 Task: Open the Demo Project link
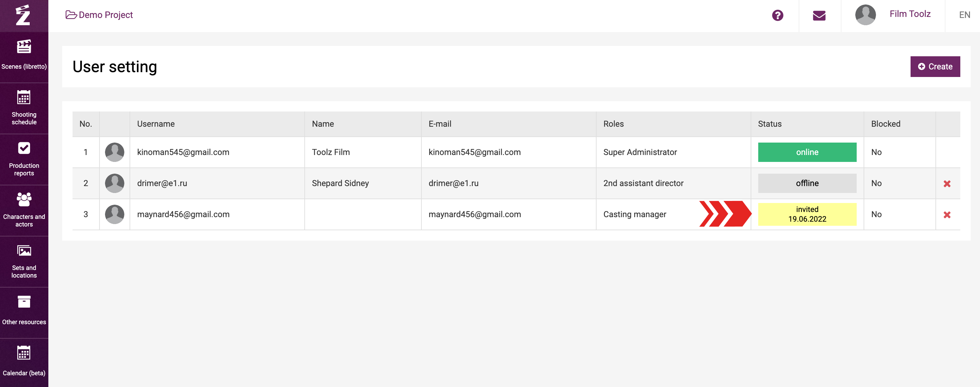tap(99, 15)
